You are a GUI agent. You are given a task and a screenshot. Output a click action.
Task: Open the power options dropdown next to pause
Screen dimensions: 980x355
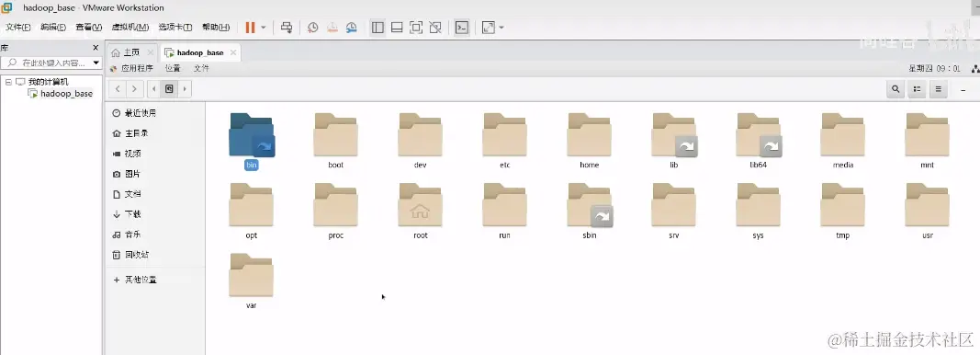click(x=263, y=28)
